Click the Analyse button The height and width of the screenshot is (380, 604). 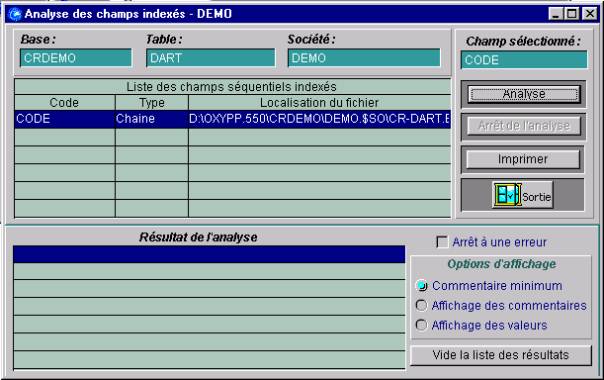[524, 94]
